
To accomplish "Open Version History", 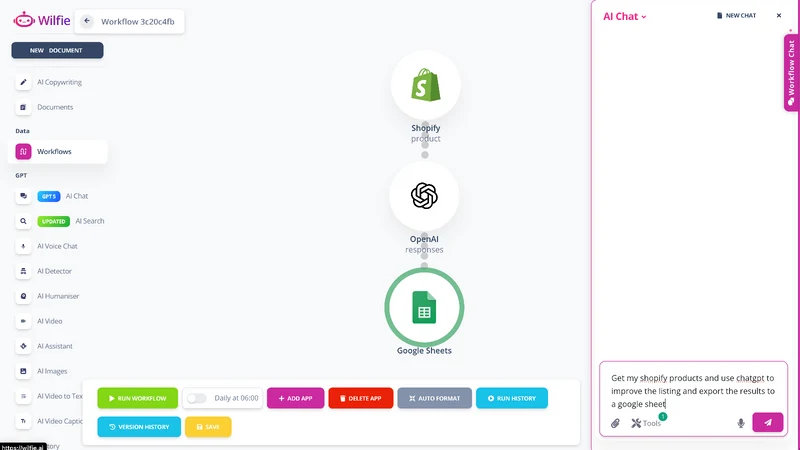I will (x=139, y=427).
